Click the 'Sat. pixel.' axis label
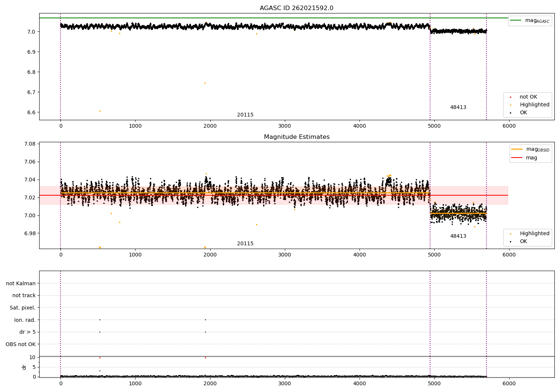The height and width of the screenshot is (392, 560). (x=22, y=308)
